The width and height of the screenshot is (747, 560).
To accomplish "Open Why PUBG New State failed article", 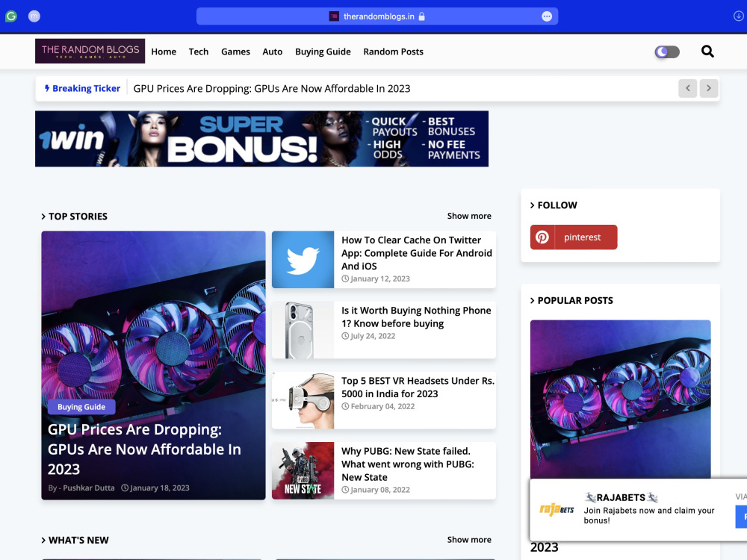I will coord(408,464).
